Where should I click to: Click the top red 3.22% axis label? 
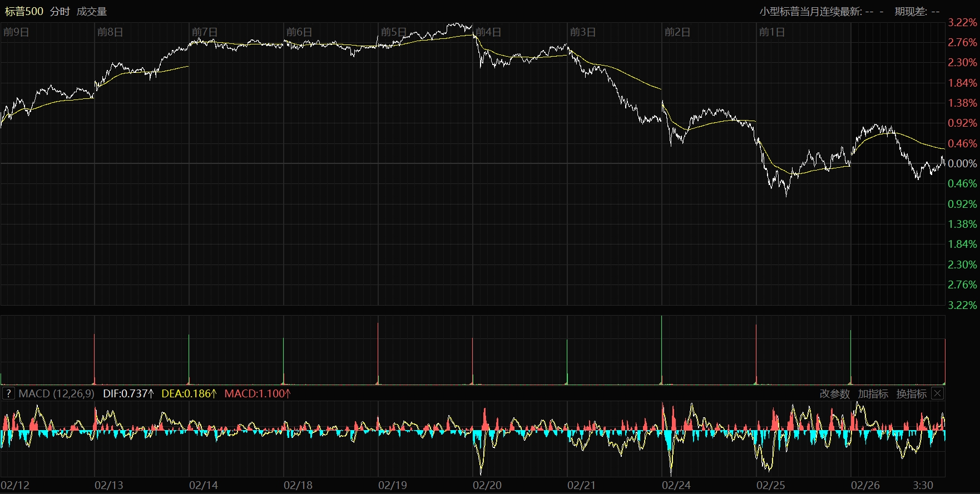962,22
